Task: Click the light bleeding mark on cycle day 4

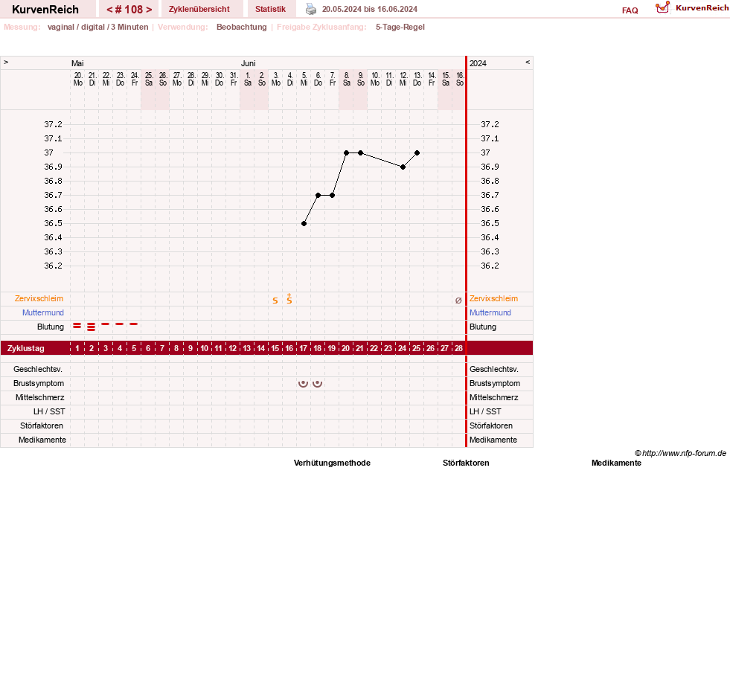Action: tap(120, 324)
